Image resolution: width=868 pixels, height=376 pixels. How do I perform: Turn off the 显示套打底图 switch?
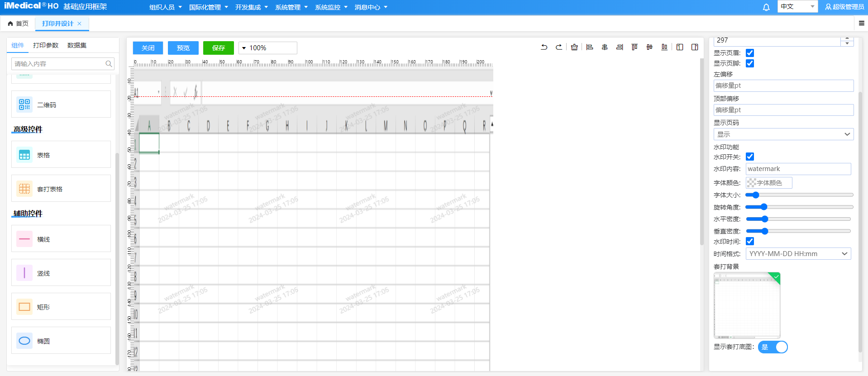(773, 347)
